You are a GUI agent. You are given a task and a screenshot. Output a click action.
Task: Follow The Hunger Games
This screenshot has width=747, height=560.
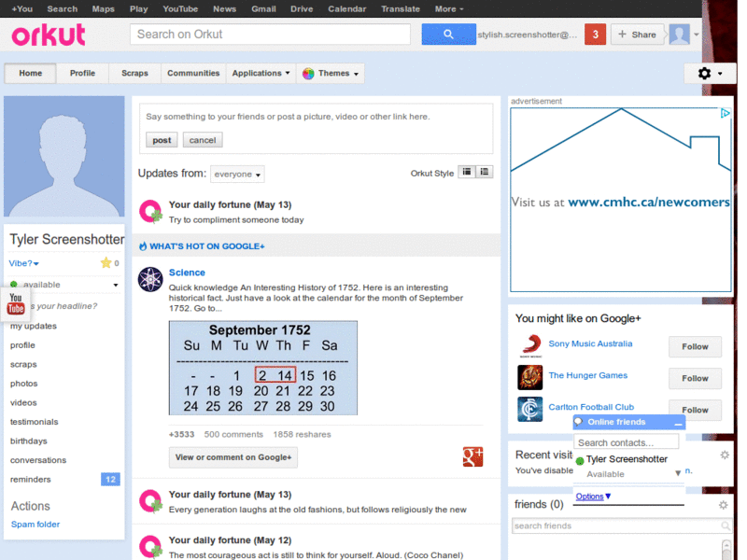click(695, 378)
